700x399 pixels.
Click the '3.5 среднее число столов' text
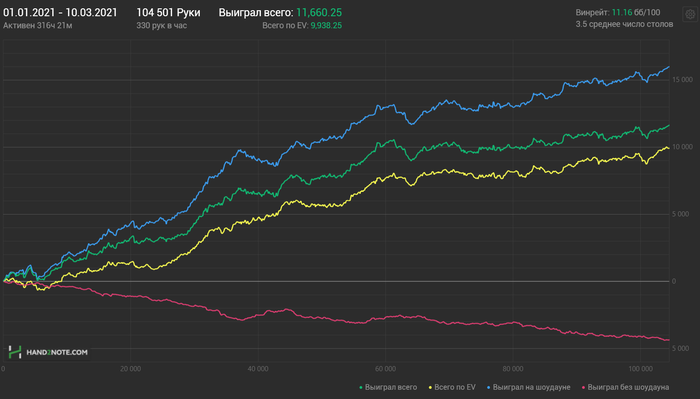624,24
